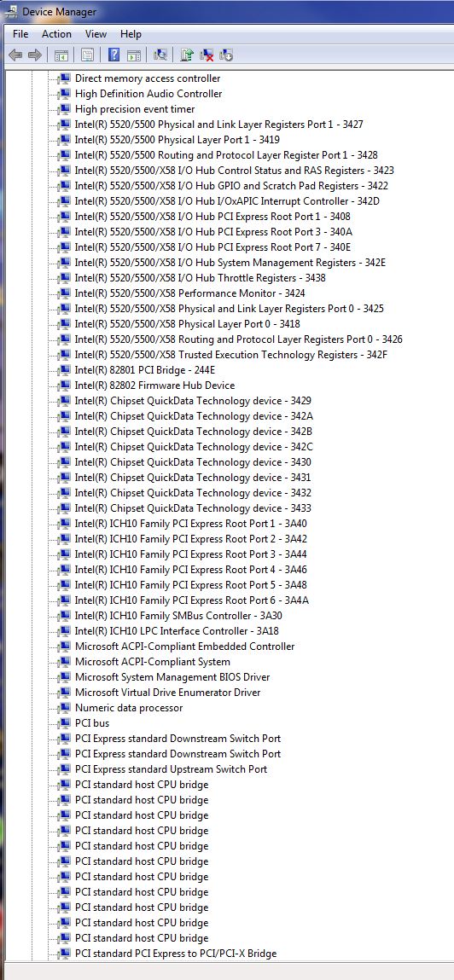This screenshot has width=454, height=980.
Task: Click the icon beside PCI standard PCI Express to PCI/PCI-X Bridge
Action: [x=64, y=954]
